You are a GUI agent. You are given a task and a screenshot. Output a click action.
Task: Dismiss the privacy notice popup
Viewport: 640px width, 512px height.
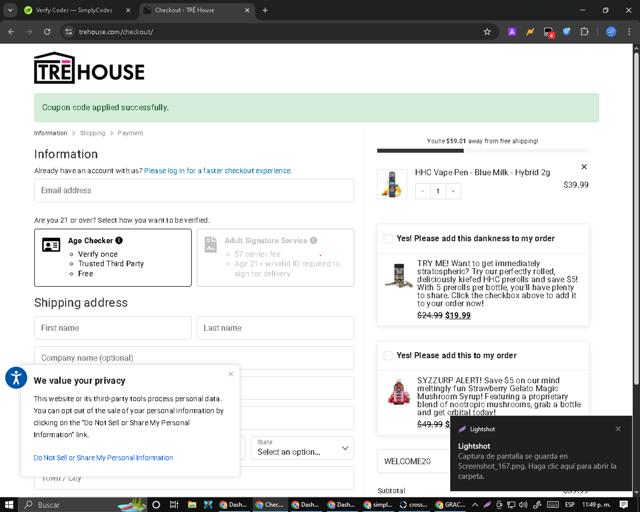[231, 374]
